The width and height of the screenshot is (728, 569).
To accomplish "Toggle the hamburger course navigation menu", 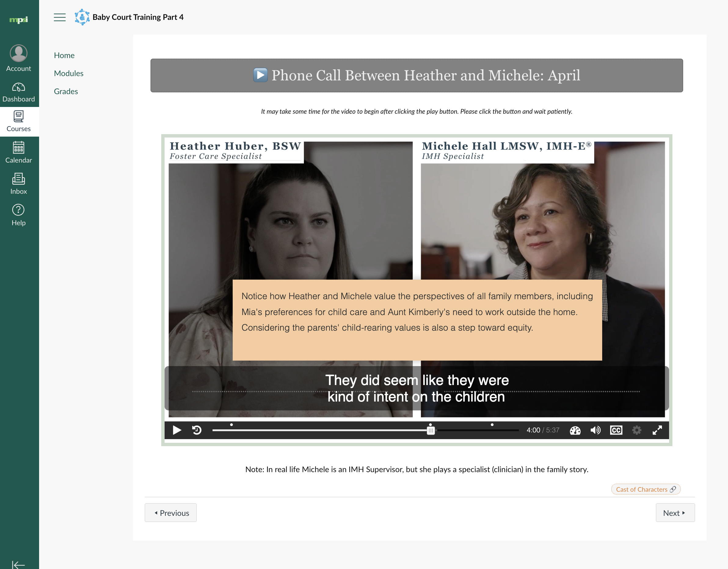I will 60,17.
